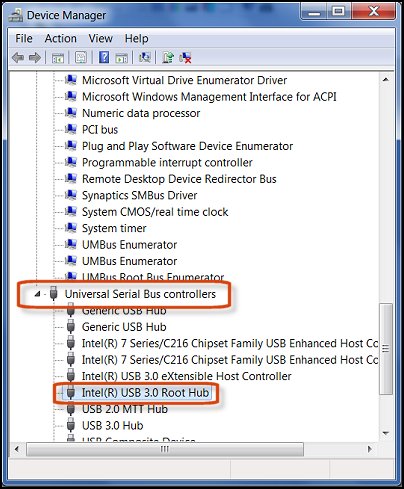
Task: Open the File menu
Action: [24, 39]
